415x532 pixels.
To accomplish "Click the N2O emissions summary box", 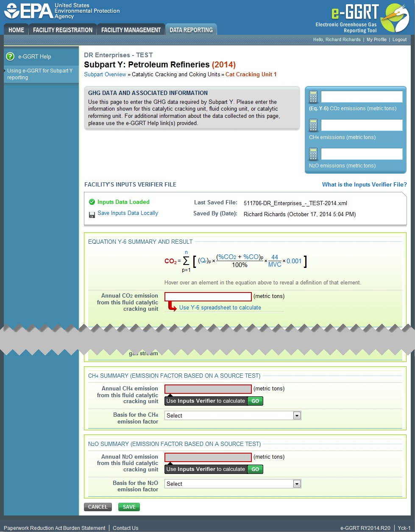I will point(362,154).
